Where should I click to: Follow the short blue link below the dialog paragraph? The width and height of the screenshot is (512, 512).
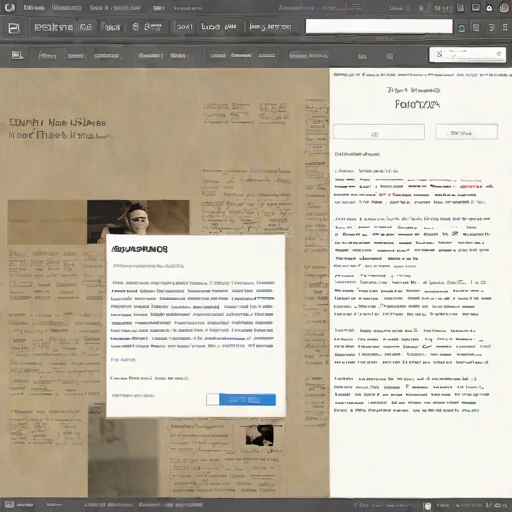point(123,360)
